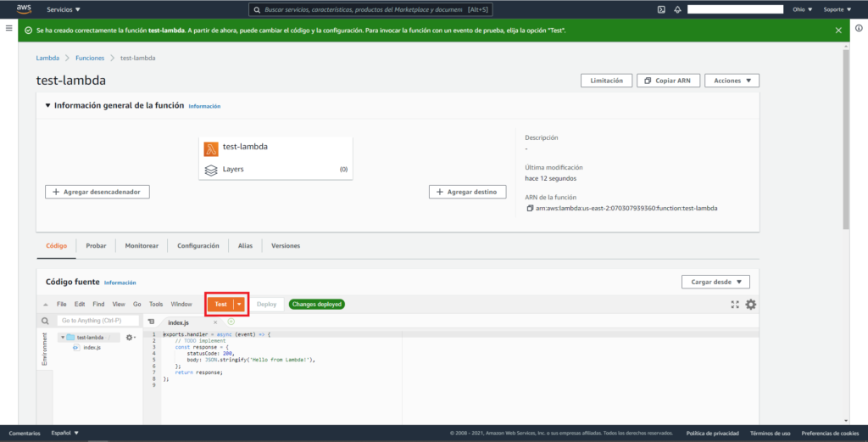Copy the function ARN with copy icon
This screenshot has width=868, height=442.
point(530,208)
